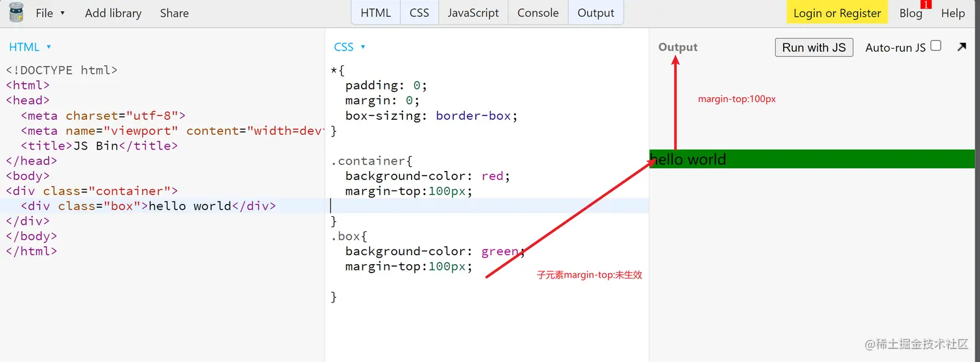Click the red Blog notification badge
This screenshot has height=362, width=980.
pos(926,4)
